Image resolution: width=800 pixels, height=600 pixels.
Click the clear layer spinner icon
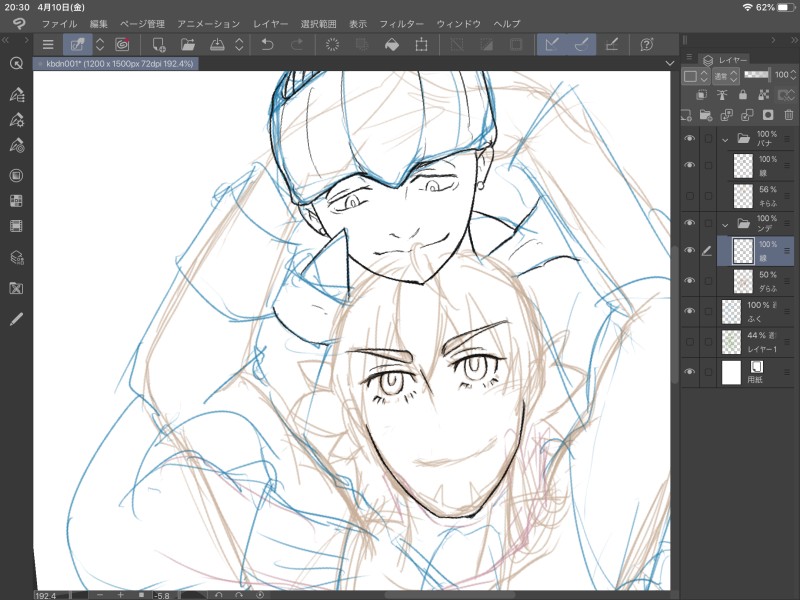(x=332, y=45)
